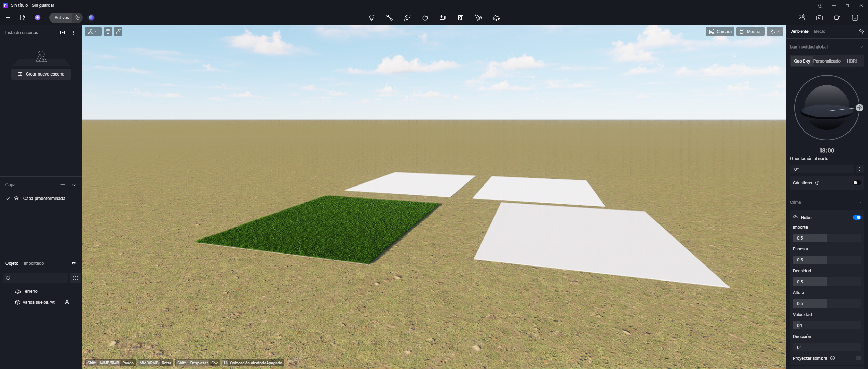Viewport: 868px width, 369px height.
Task: Collapse the Clima section chevron
Action: (x=861, y=202)
